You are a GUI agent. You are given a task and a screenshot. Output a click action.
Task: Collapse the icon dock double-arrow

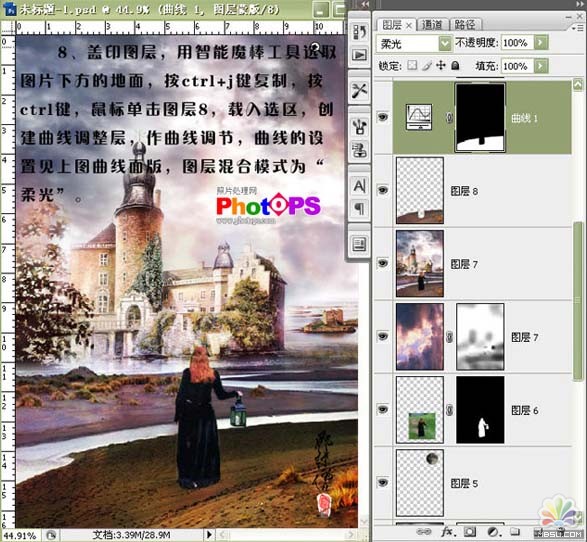pos(365,4)
